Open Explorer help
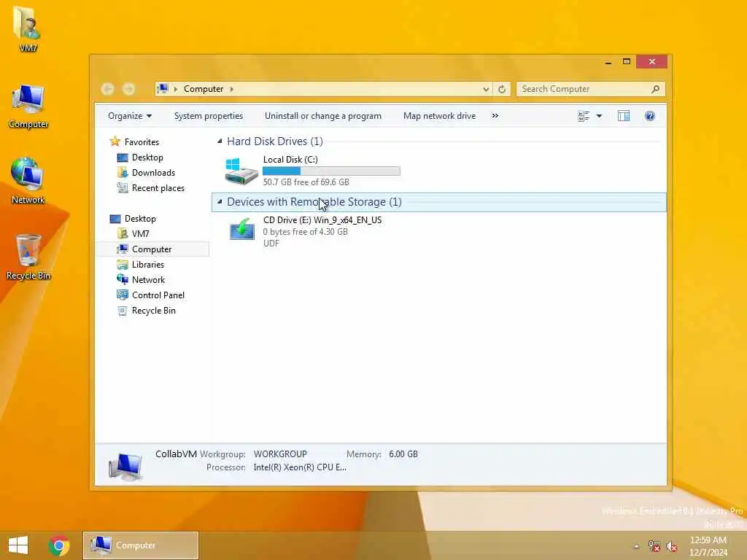The height and width of the screenshot is (560, 747). 650,116
